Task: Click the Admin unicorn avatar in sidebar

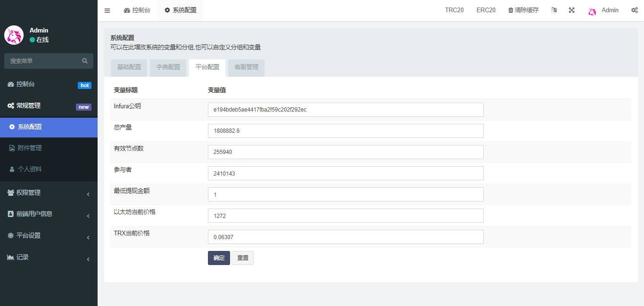Action: click(14, 35)
